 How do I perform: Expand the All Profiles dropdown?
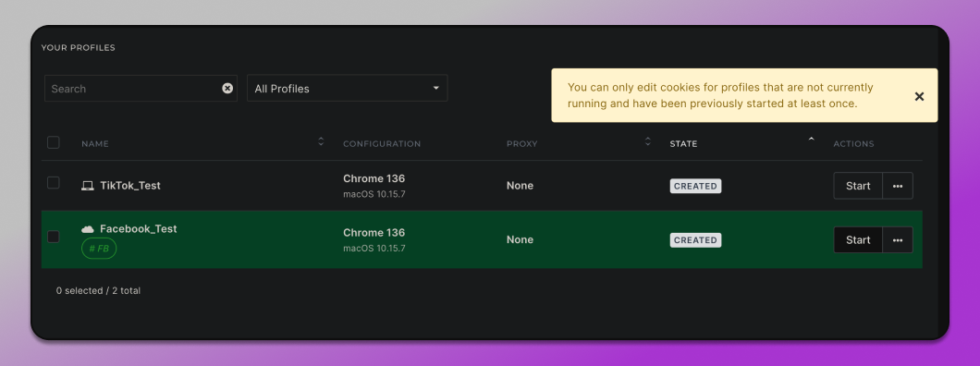[347, 88]
